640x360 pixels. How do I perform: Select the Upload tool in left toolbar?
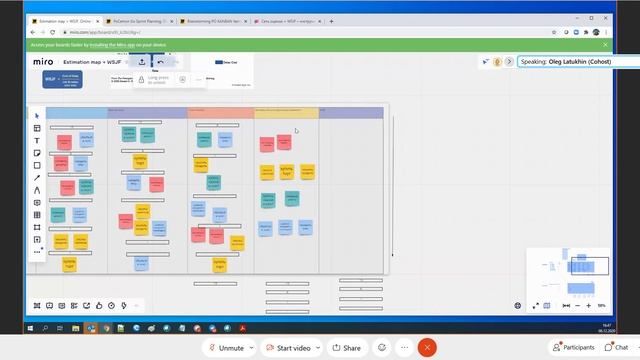37,240
